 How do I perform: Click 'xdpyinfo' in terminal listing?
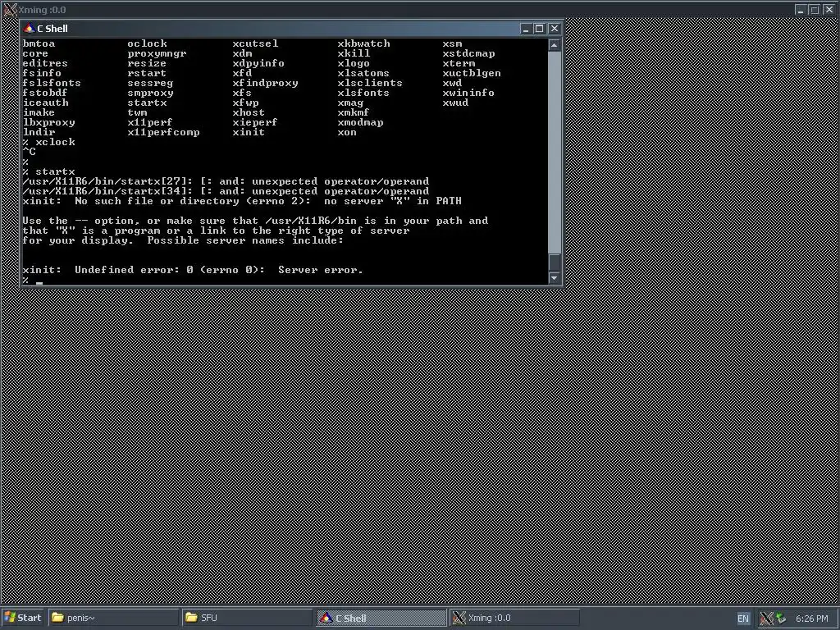tap(258, 63)
